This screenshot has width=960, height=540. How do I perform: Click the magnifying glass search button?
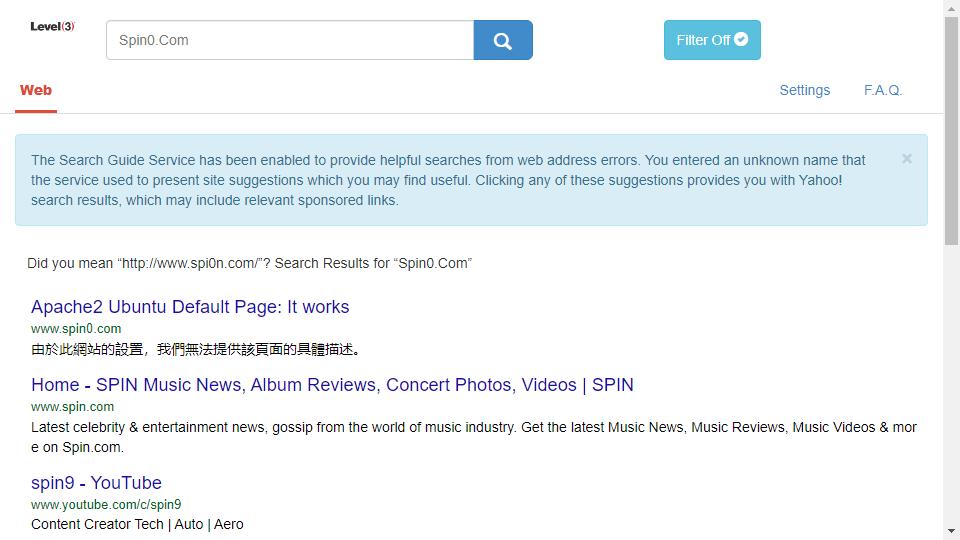[503, 40]
